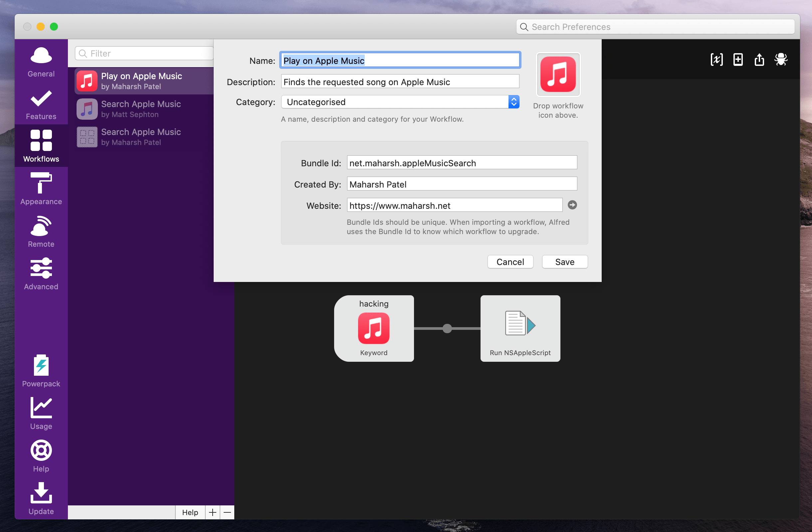Toggle the workflow debugger bug icon
The height and width of the screenshot is (532, 812).
pos(781,60)
